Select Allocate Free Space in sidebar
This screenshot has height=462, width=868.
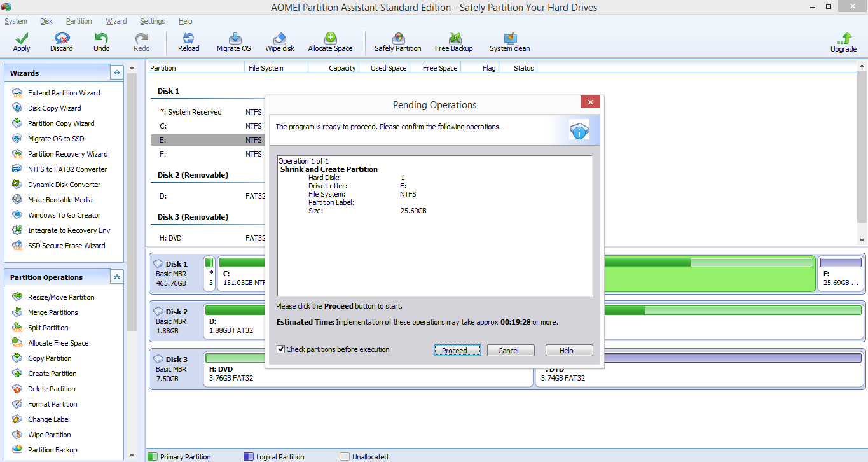coord(58,343)
